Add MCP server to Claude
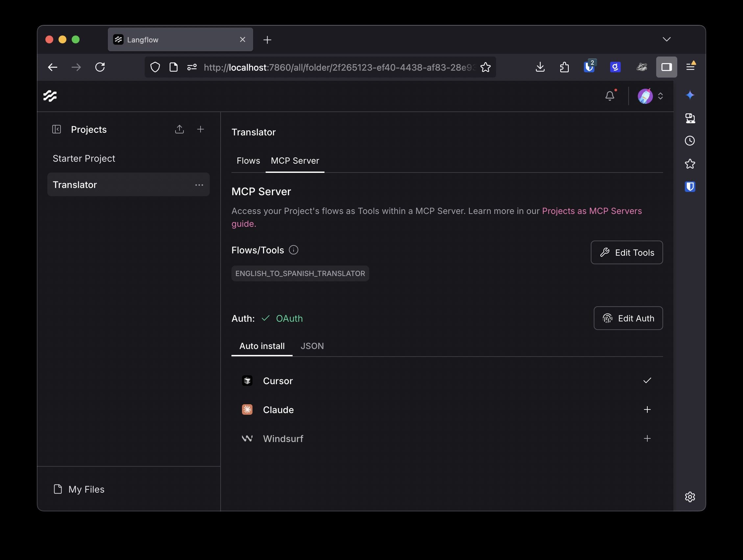Image resolution: width=743 pixels, height=560 pixels. click(647, 409)
